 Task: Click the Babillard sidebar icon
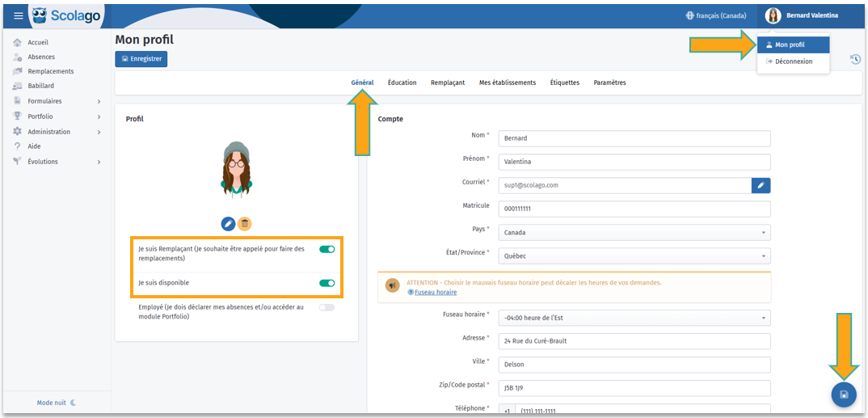[x=17, y=87]
